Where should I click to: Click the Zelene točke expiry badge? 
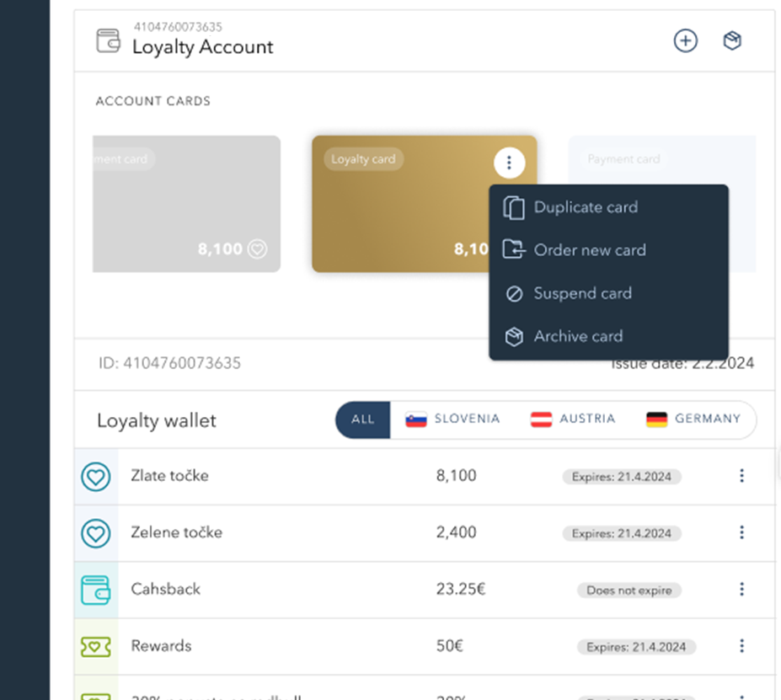(x=622, y=534)
